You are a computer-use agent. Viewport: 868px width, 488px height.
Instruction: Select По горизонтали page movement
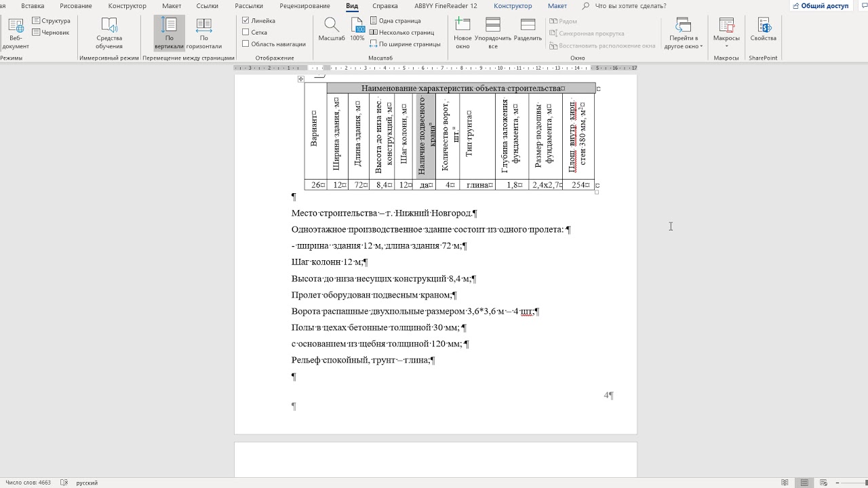[204, 34]
